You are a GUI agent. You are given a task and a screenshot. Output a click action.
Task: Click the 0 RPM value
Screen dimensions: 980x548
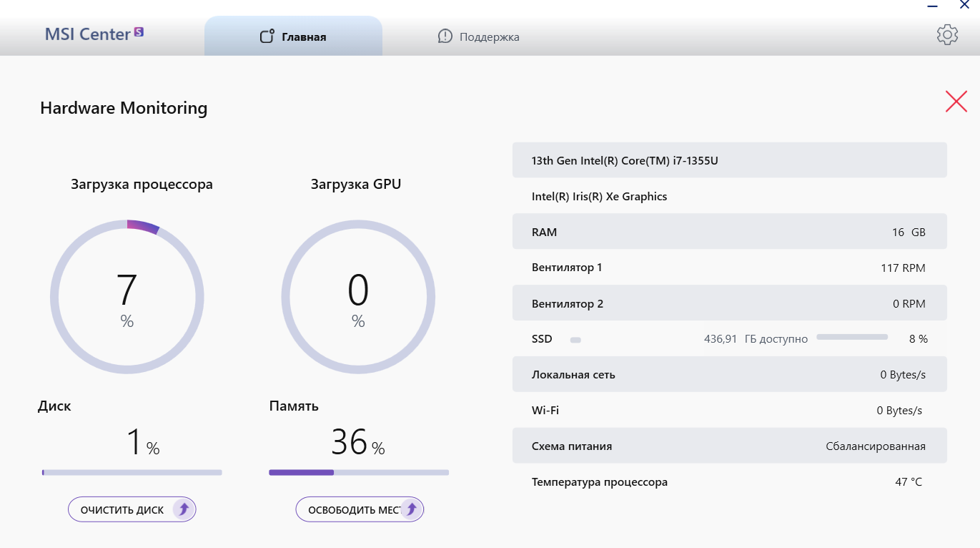point(909,304)
